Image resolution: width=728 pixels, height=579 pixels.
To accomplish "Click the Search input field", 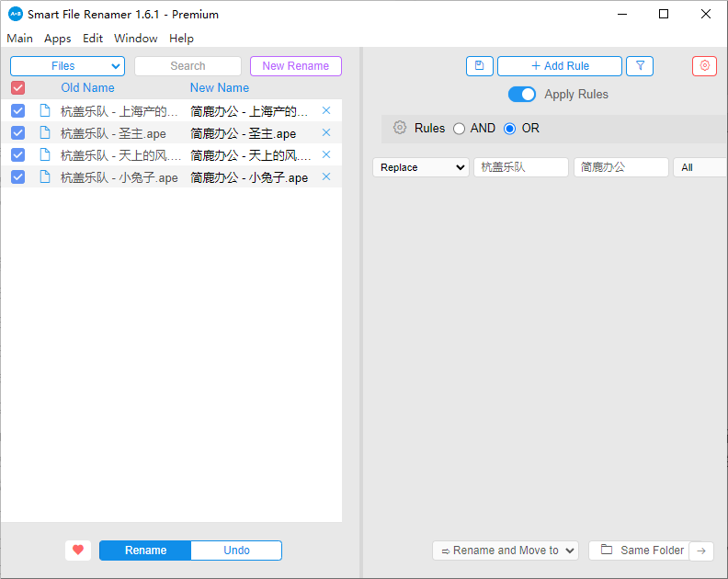I will pyautogui.click(x=188, y=66).
